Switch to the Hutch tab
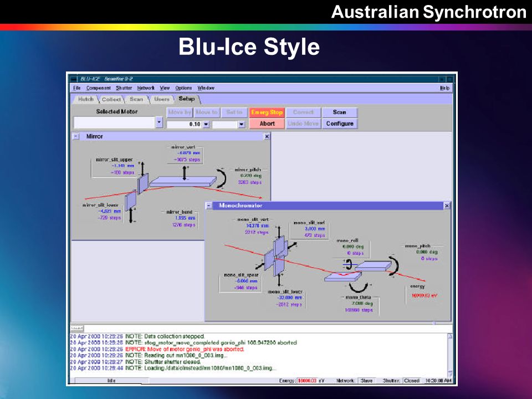532x399 pixels. click(x=85, y=99)
